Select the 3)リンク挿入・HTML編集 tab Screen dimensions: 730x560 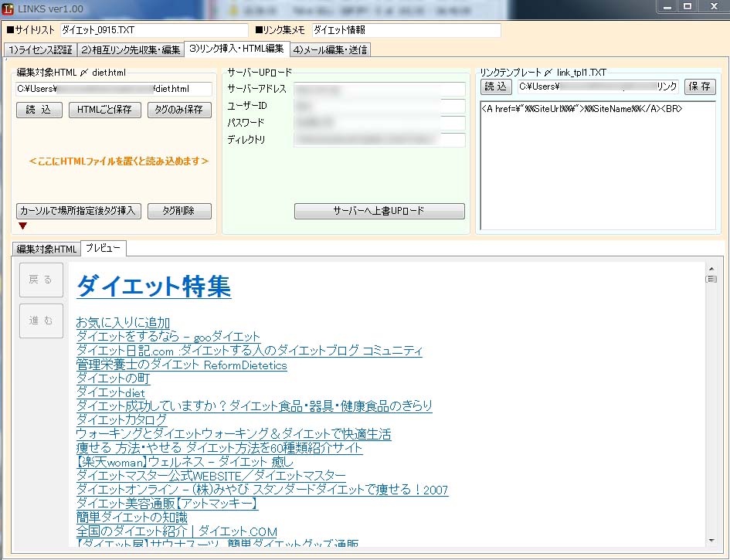237,49
